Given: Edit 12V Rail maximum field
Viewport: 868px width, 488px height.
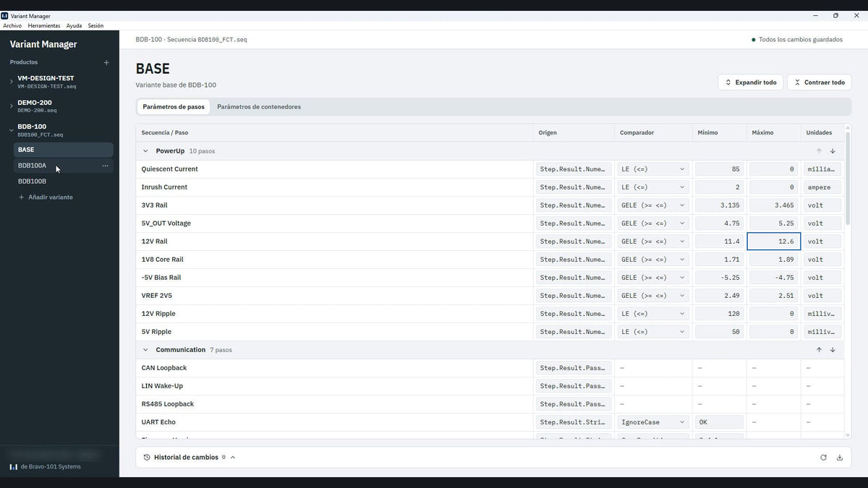Looking at the screenshot, I should pos(773,241).
